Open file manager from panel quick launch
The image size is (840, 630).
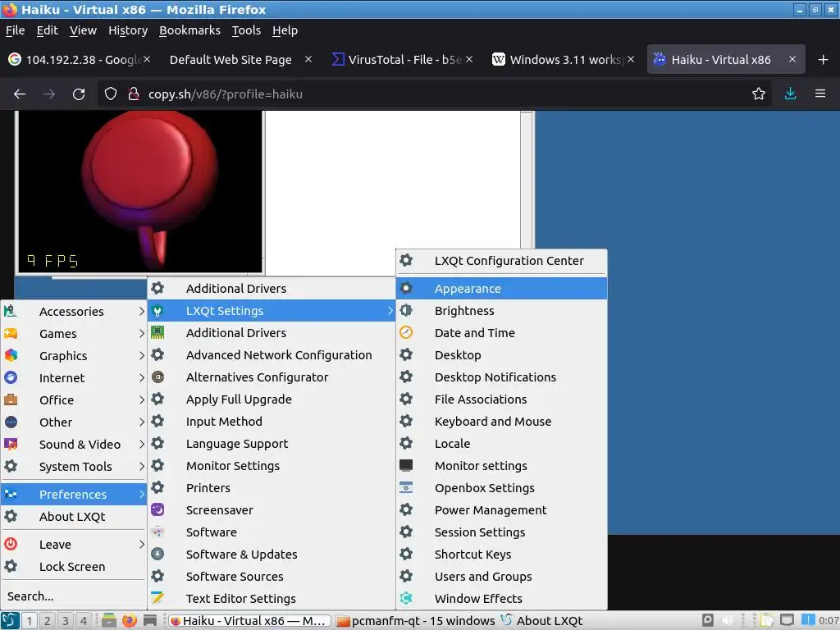click(x=109, y=620)
